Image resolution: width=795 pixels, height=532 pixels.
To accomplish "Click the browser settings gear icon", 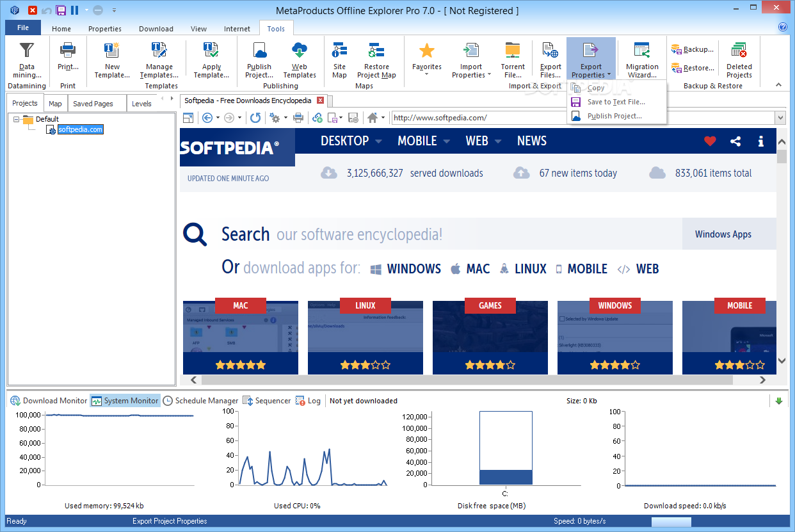I will (274, 118).
